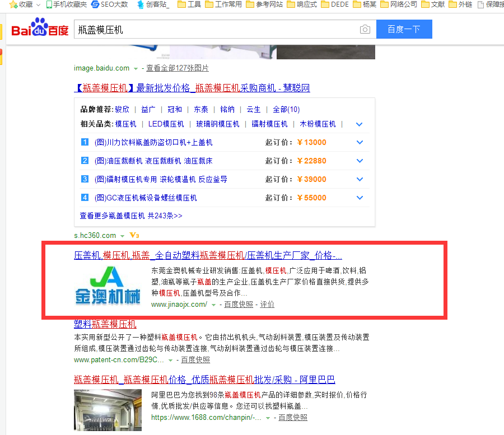Open the SEO大数 bookmark

coord(110,4)
